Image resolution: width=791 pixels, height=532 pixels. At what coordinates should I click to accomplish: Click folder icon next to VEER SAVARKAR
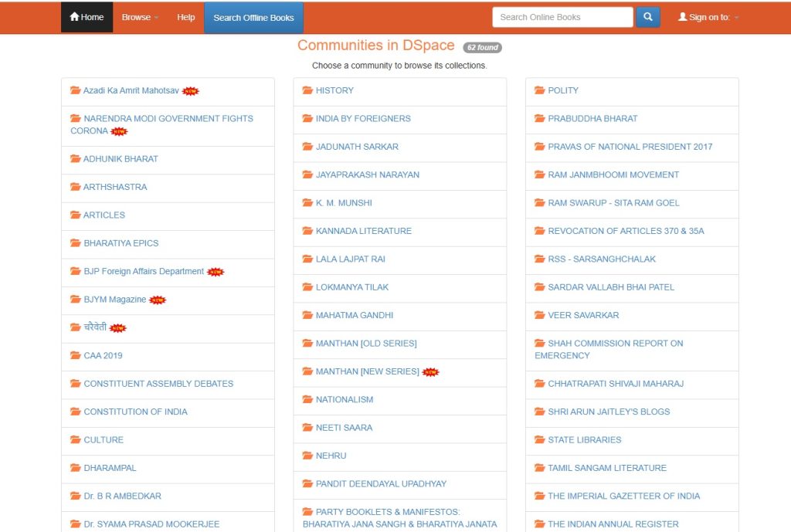[540, 315]
